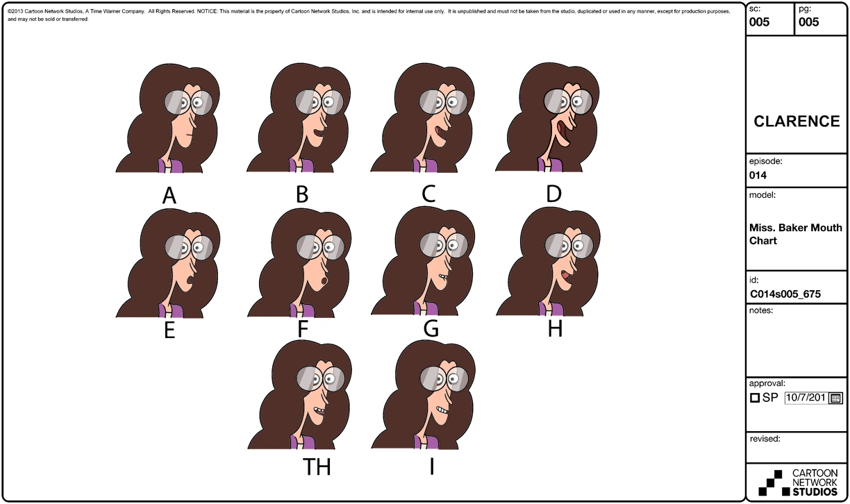Open the calendar picker beside the approval date
The image size is (850, 504).
[836, 398]
